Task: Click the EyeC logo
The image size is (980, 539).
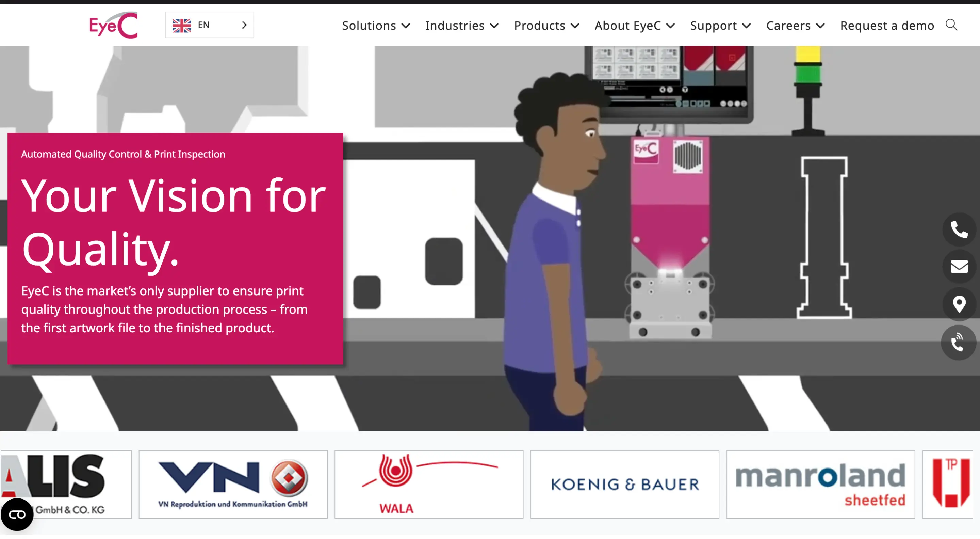Action: click(x=113, y=25)
